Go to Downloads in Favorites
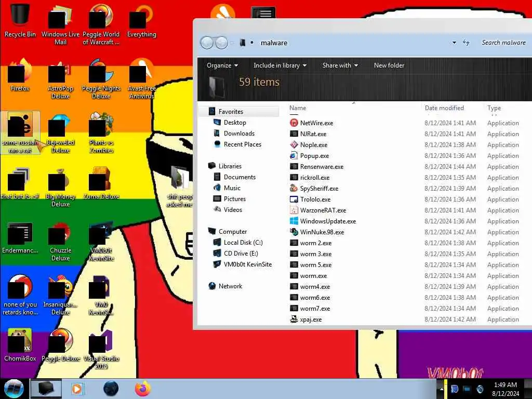Image resolution: width=532 pixels, height=399 pixels. tap(239, 134)
